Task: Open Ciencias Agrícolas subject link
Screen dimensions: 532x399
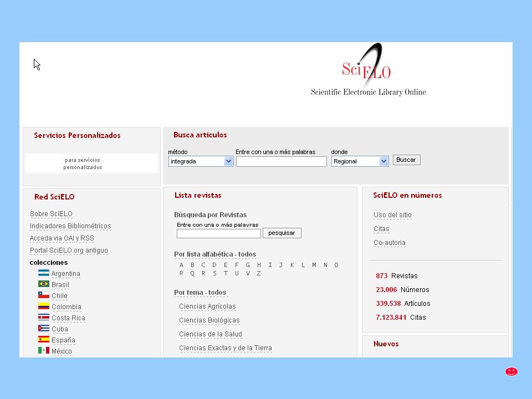Action: click(207, 306)
